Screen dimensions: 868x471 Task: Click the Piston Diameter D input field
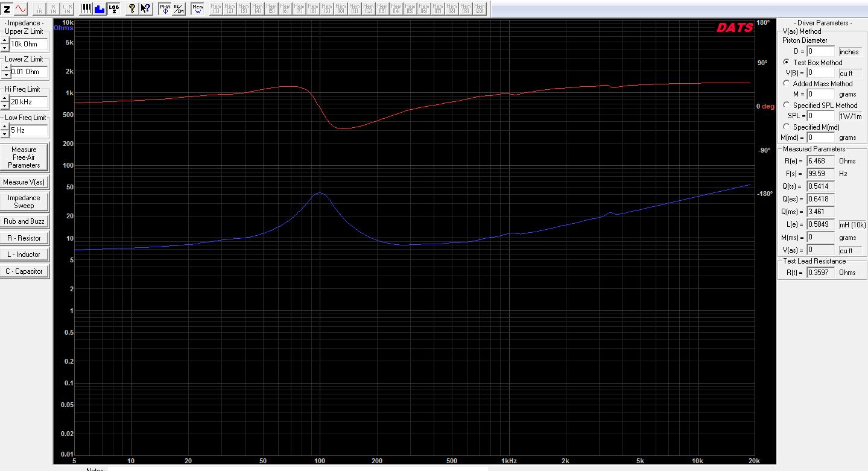[821, 52]
